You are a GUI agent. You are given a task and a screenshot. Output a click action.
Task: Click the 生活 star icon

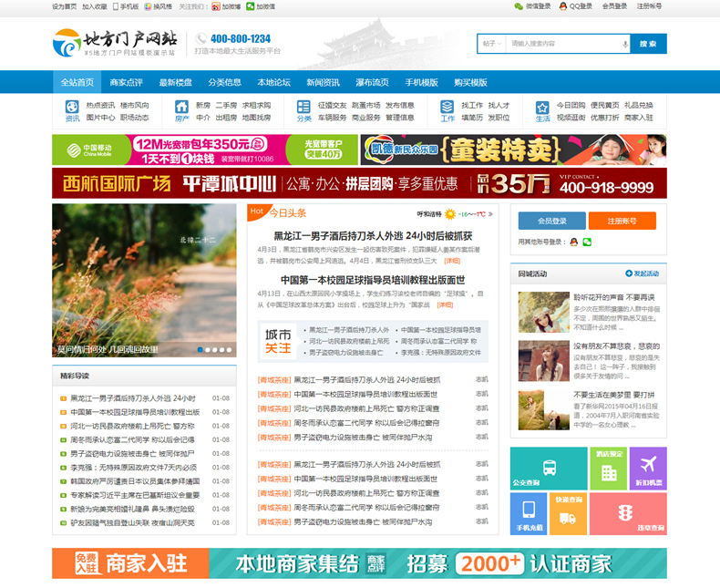click(x=542, y=108)
